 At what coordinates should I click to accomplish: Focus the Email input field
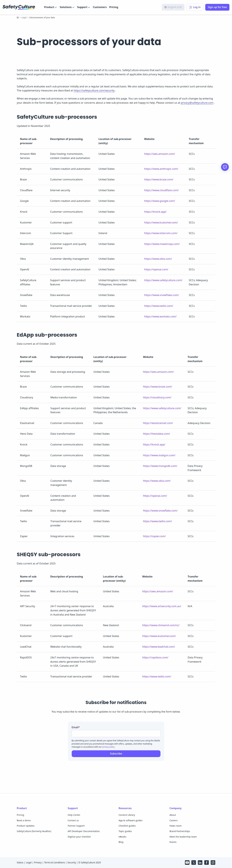[116, 734]
